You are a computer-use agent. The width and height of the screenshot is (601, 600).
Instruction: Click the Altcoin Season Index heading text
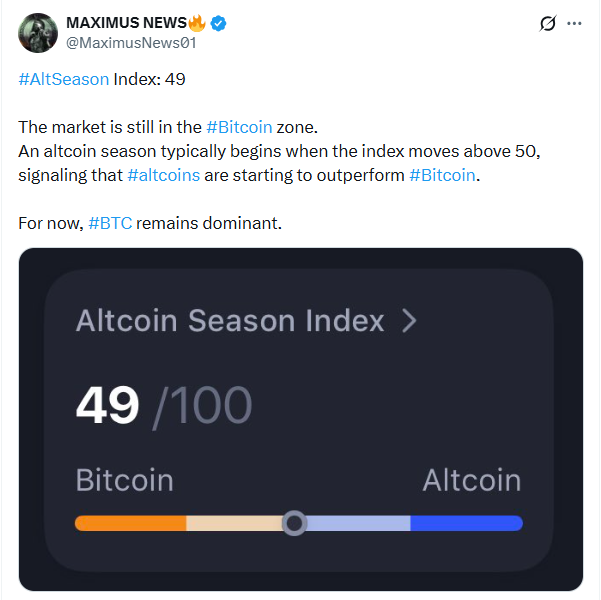click(x=230, y=321)
